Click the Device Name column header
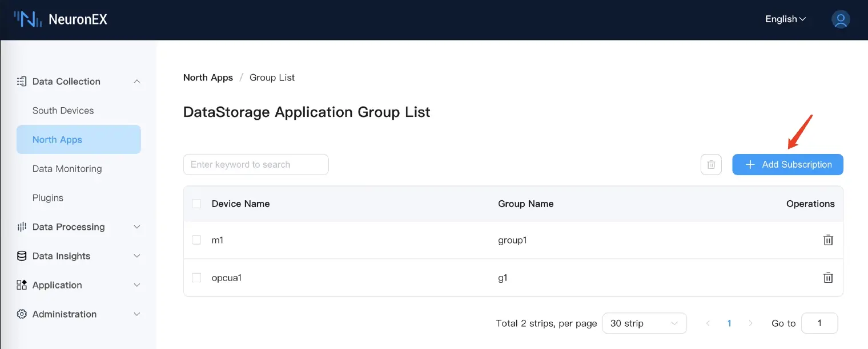868x349 pixels. pos(240,204)
